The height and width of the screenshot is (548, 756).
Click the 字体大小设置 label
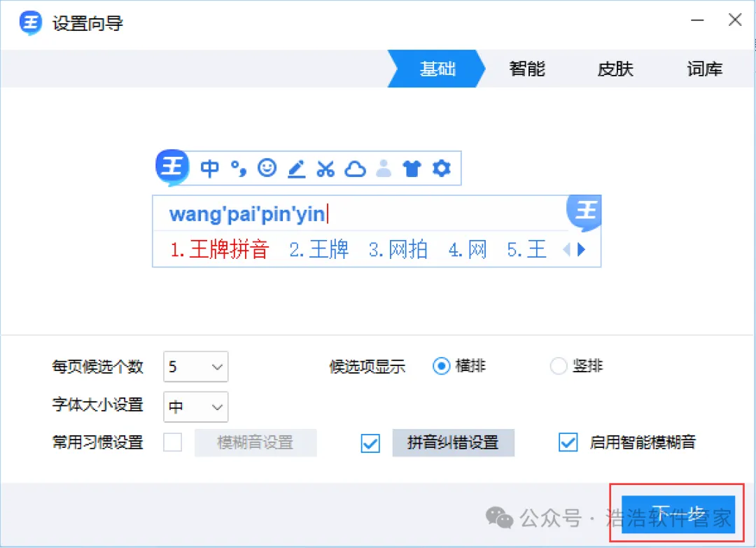97,405
